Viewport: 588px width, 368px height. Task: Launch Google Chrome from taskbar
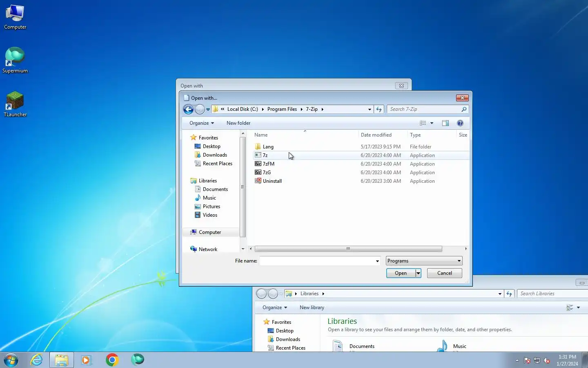point(112,360)
